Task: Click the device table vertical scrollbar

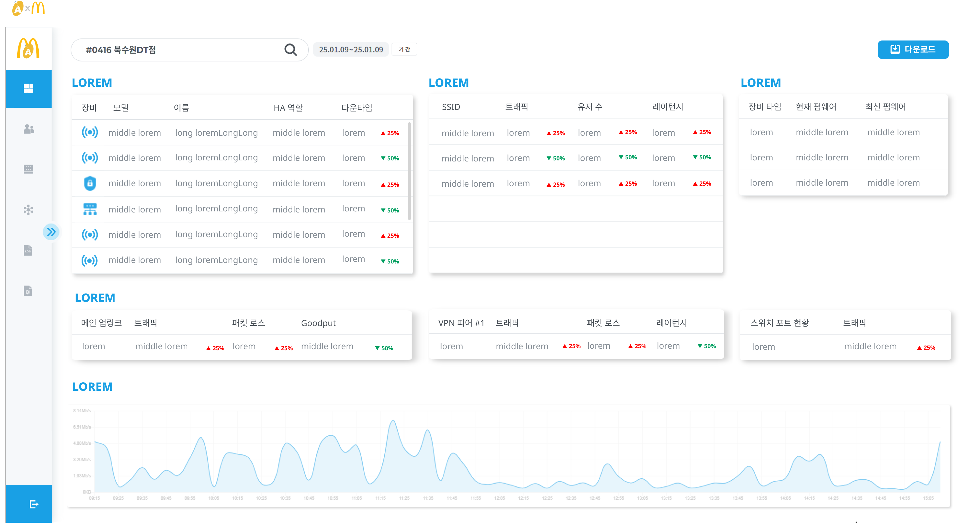Action: [409, 171]
